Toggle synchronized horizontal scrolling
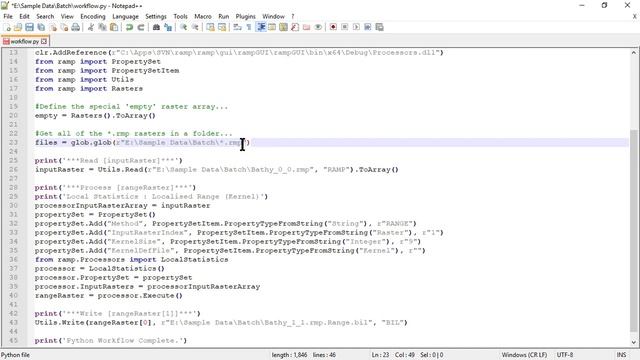The image size is (640, 360). coord(222,27)
